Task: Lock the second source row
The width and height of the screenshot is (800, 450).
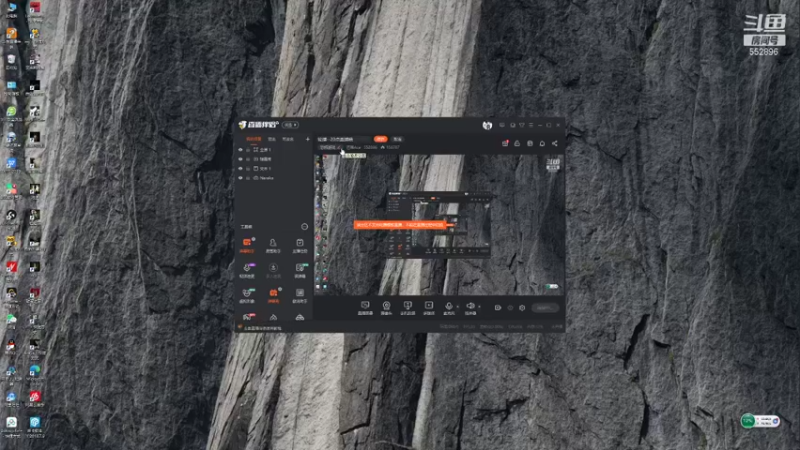Action: click(x=248, y=159)
